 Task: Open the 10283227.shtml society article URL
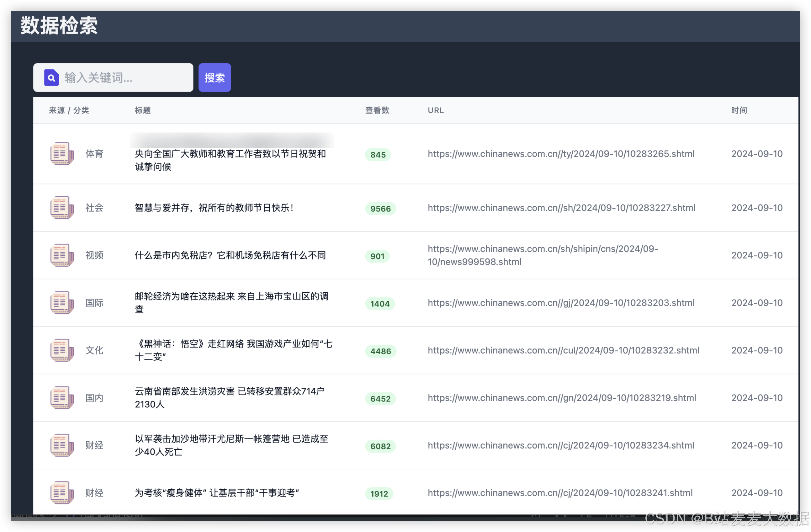tap(561, 208)
